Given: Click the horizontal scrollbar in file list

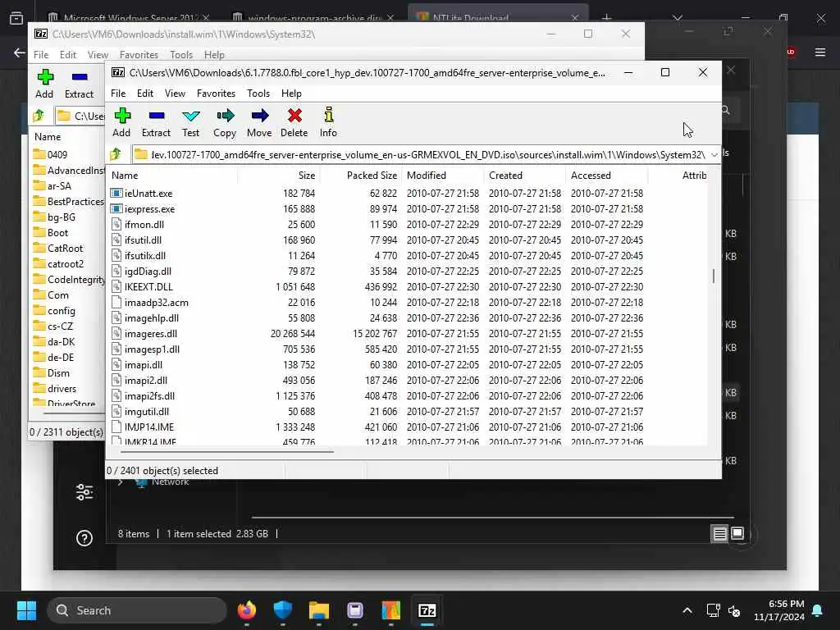Looking at the screenshot, I should [227, 451].
